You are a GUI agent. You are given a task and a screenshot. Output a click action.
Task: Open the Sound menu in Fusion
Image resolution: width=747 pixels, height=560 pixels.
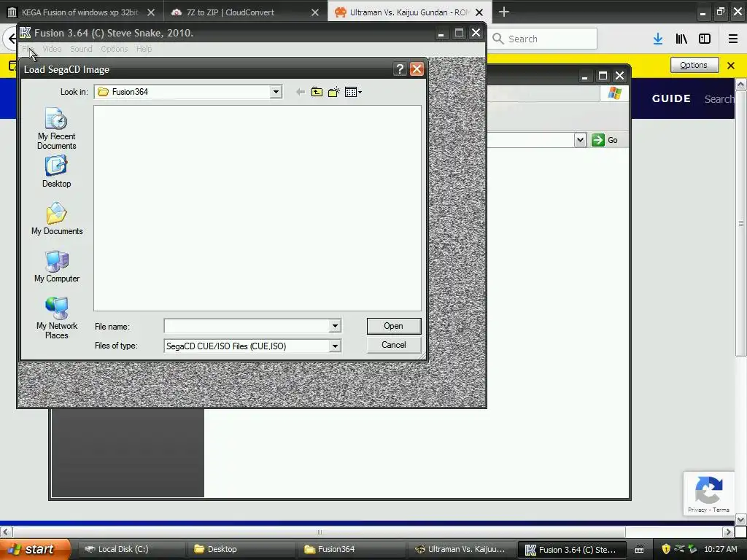[81, 49]
